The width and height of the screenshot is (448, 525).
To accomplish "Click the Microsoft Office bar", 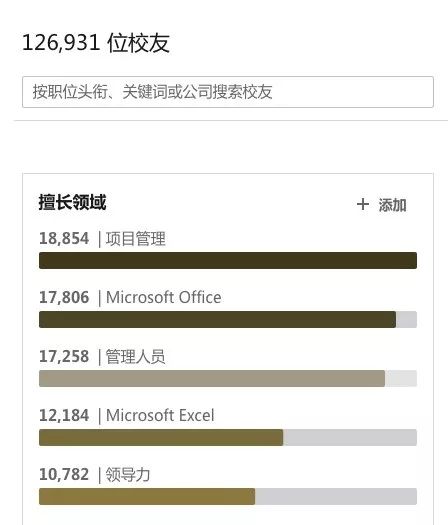I will 228,319.
